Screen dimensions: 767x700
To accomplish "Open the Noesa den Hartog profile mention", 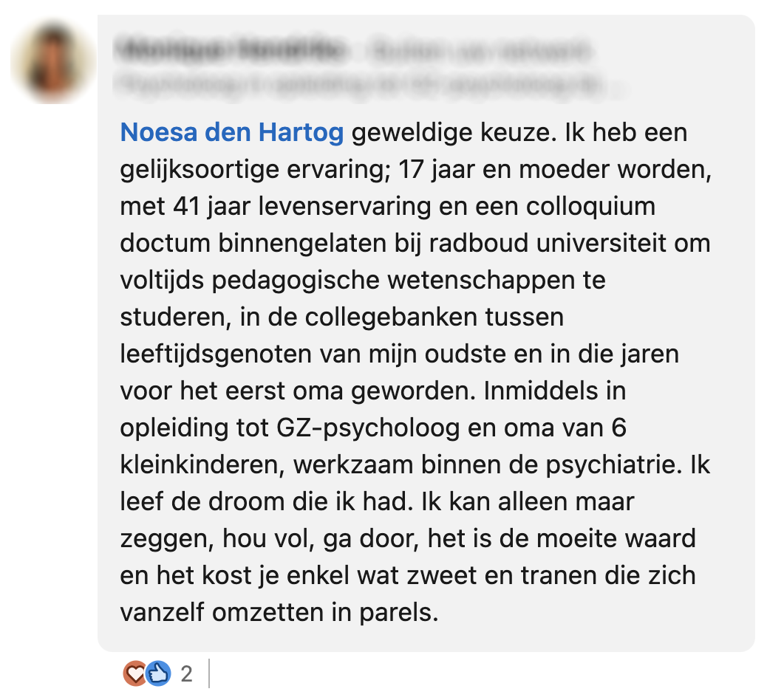I will tap(231, 133).
